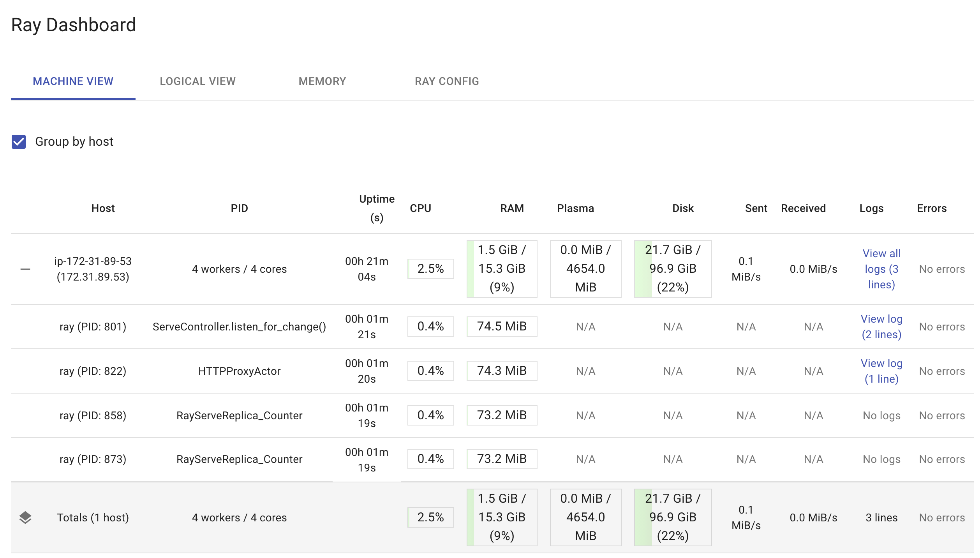Screen dimensions: 980x558
Task: Open the Ray Config tab
Action: (447, 81)
